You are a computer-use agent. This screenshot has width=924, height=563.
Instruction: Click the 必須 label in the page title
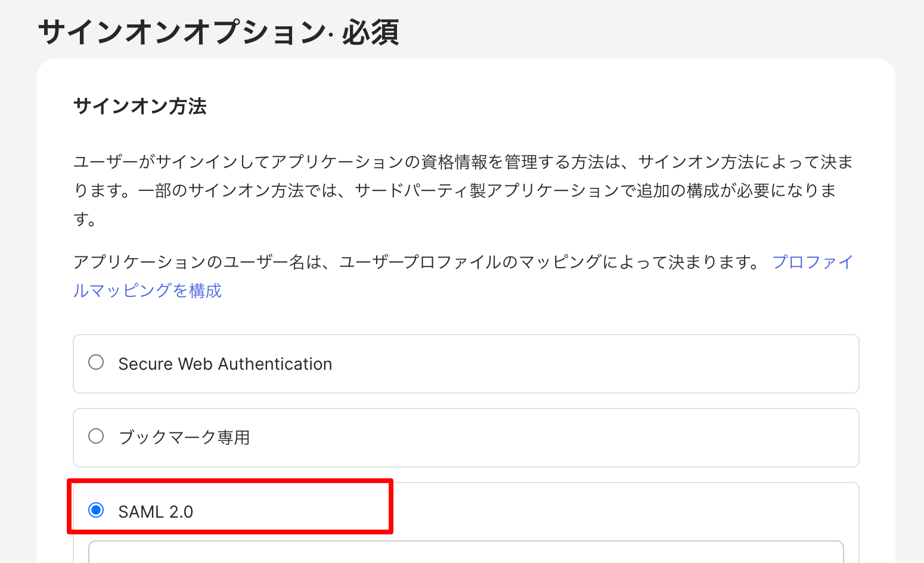pos(370,32)
